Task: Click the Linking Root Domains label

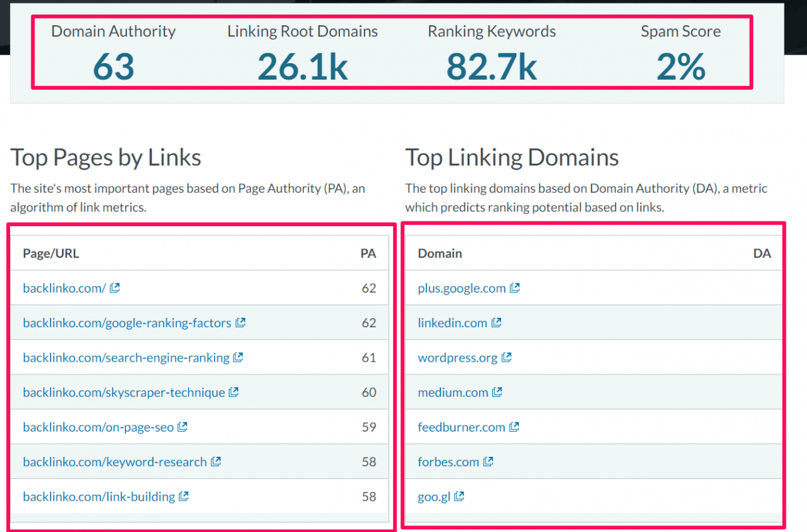Action: point(303,31)
